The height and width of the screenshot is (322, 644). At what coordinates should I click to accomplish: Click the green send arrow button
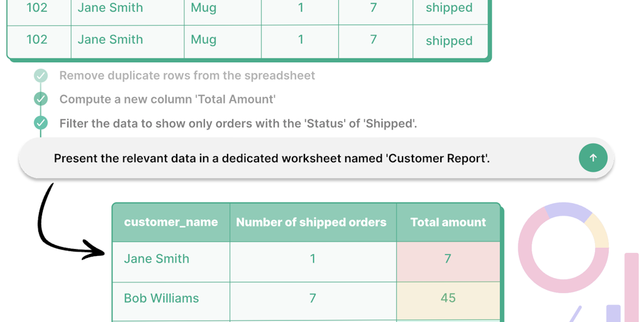[x=593, y=158]
